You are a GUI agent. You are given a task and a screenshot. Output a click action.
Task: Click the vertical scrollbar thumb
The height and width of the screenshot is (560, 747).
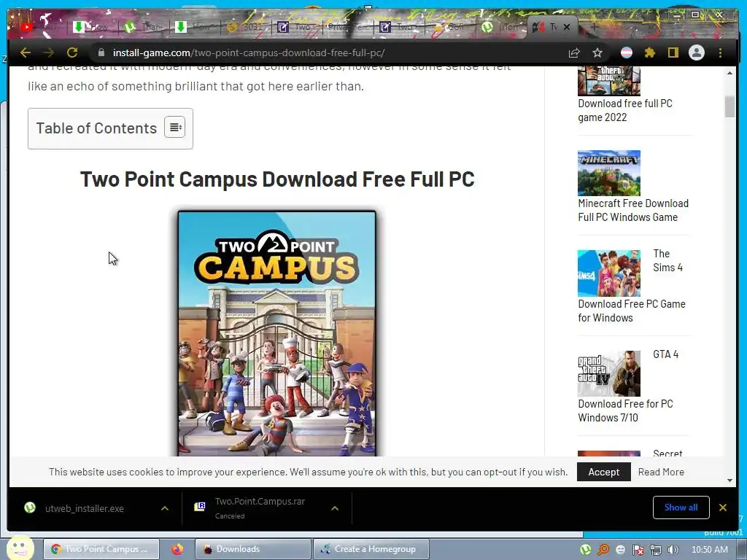click(x=729, y=106)
